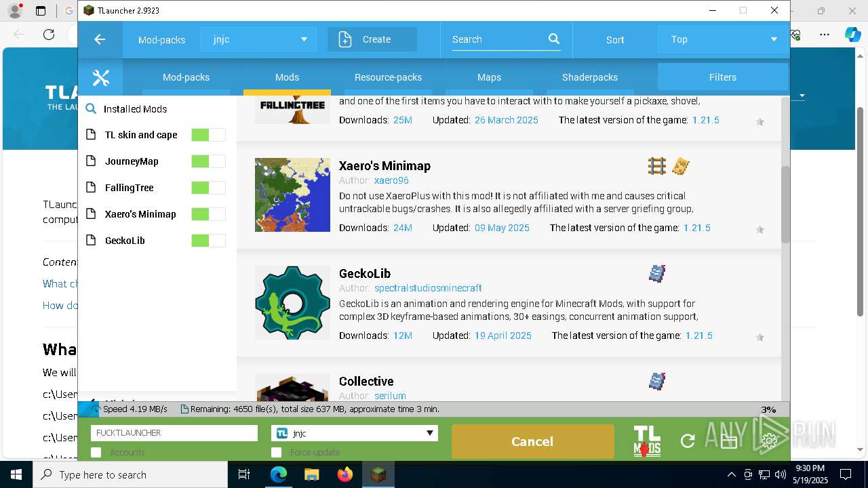Click the taskbar clock showing 9:30 PM
The image size is (868, 488).
(x=810, y=474)
